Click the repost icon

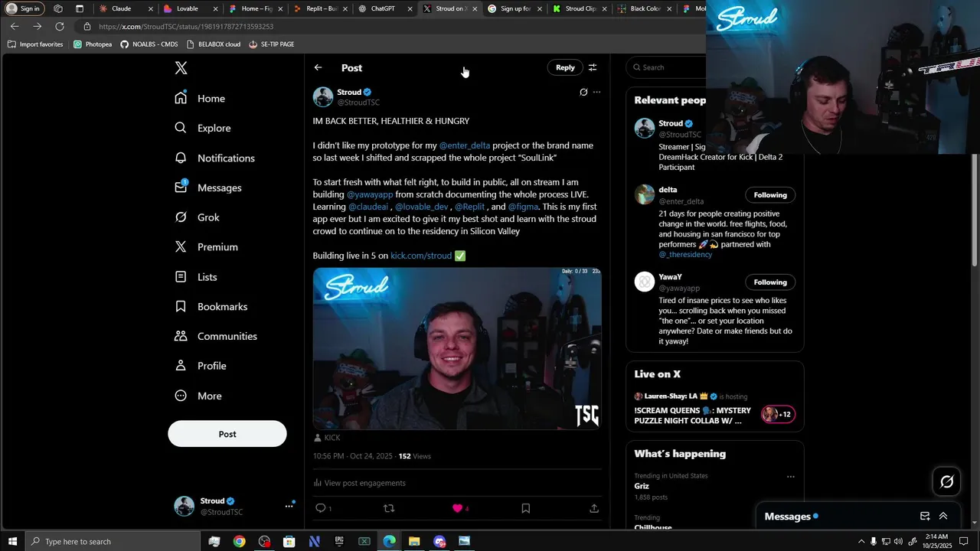click(389, 508)
